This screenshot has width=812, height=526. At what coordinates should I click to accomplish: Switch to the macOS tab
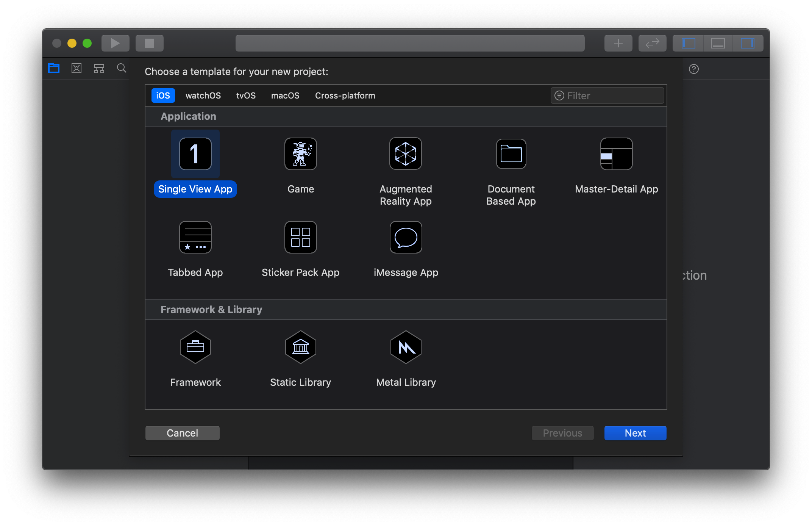pyautogui.click(x=285, y=95)
